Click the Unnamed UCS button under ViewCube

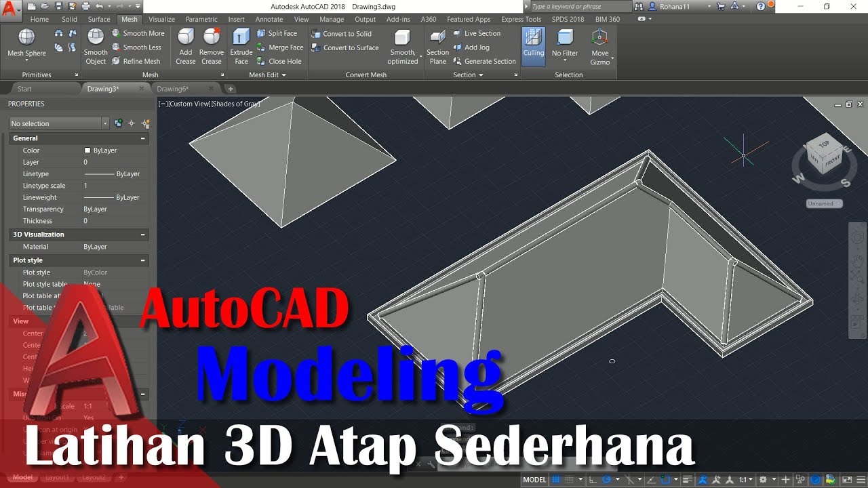(x=825, y=203)
